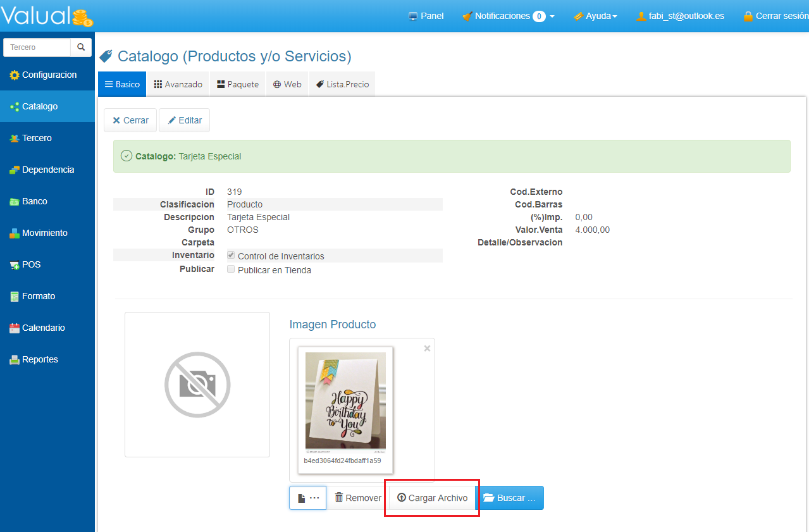Click the Happy Birthday card thumbnail
This screenshot has width=809, height=532.
tap(345, 402)
